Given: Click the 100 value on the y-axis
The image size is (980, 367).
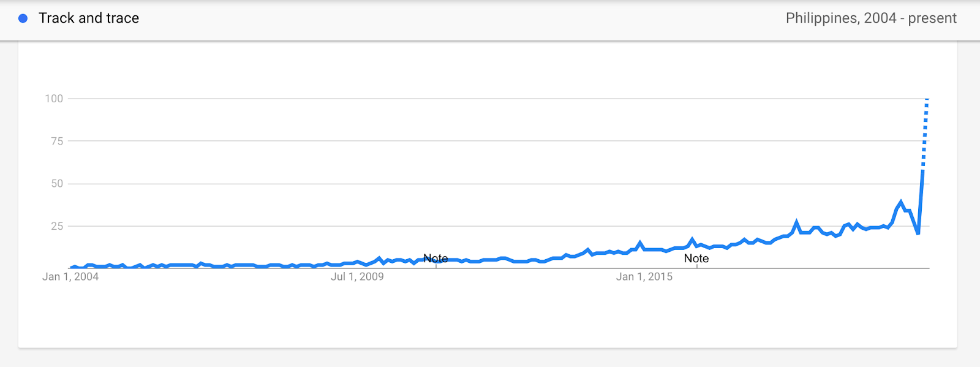Looking at the screenshot, I should coord(54,99).
